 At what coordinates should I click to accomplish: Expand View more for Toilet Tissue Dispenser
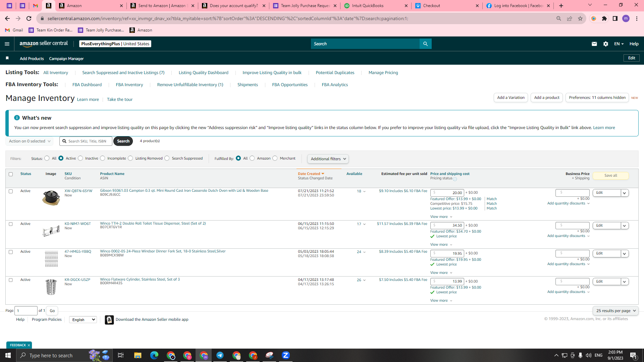(441, 245)
